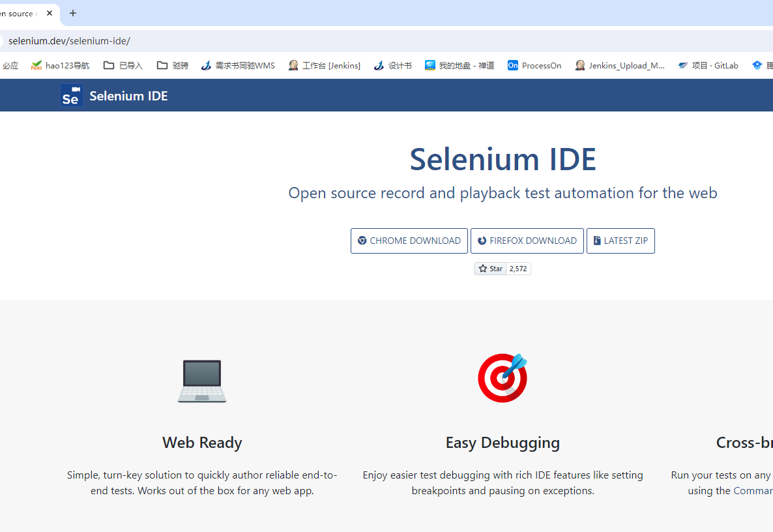Image resolution: width=773 pixels, height=532 pixels.
Task: Open the Jenkins_Upload_M... bookmark
Action: click(x=620, y=66)
